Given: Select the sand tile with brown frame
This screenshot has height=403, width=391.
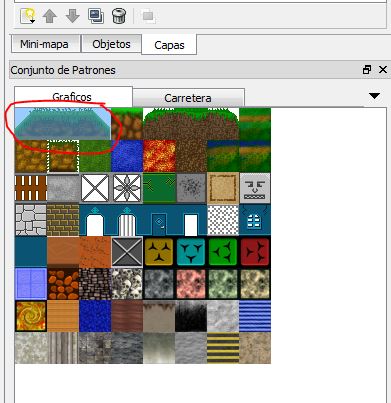Looking at the screenshot, I should [x=223, y=188].
